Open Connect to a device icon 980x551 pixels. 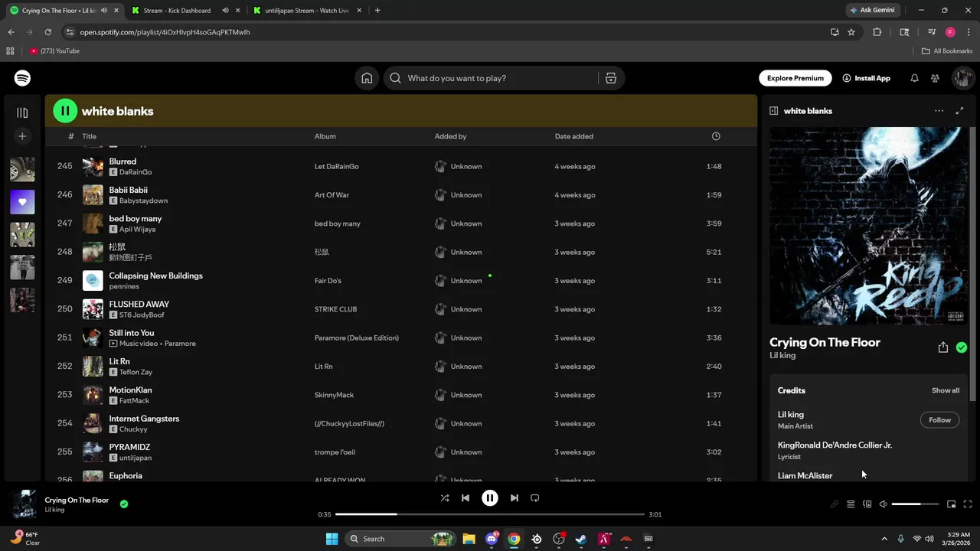coord(867,504)
